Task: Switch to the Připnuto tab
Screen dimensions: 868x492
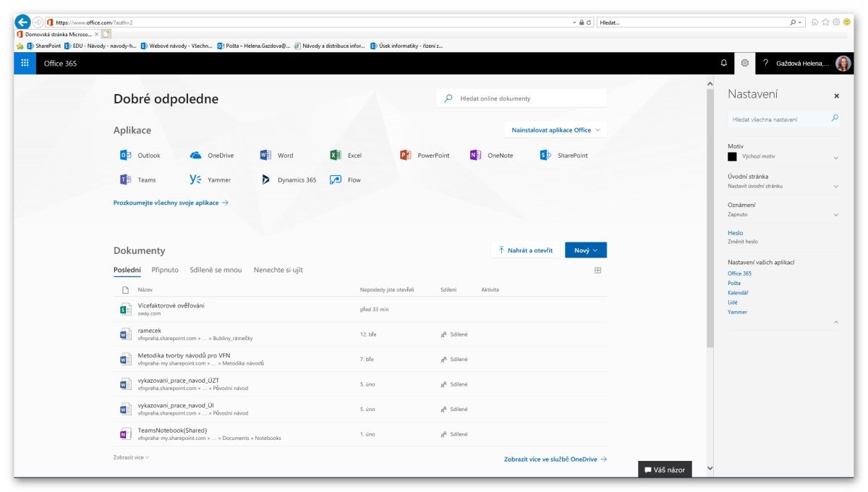Action: [x=165, y=270]
